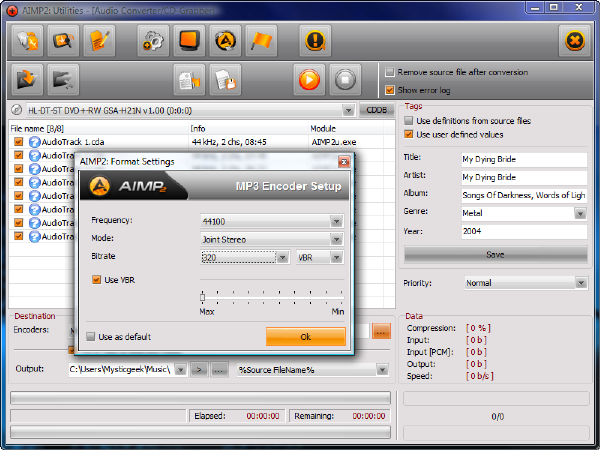Expand the Frequency 44100 dropdown

[336, 221]
